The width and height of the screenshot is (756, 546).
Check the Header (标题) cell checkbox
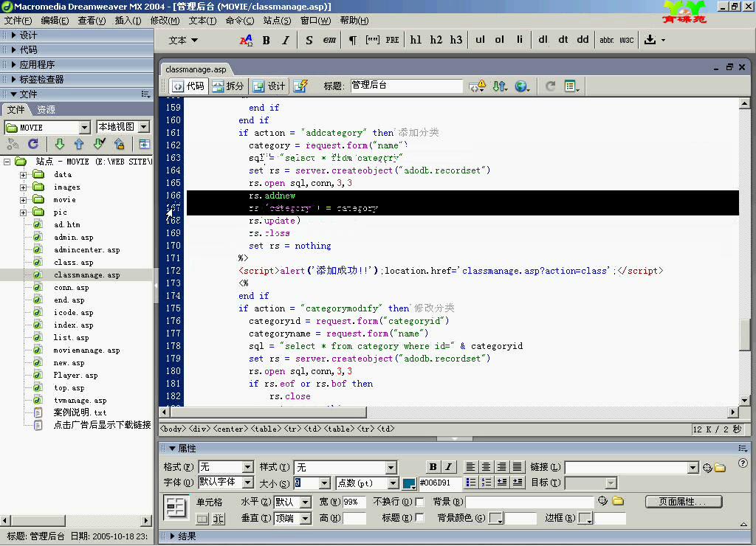pos(419,517)
